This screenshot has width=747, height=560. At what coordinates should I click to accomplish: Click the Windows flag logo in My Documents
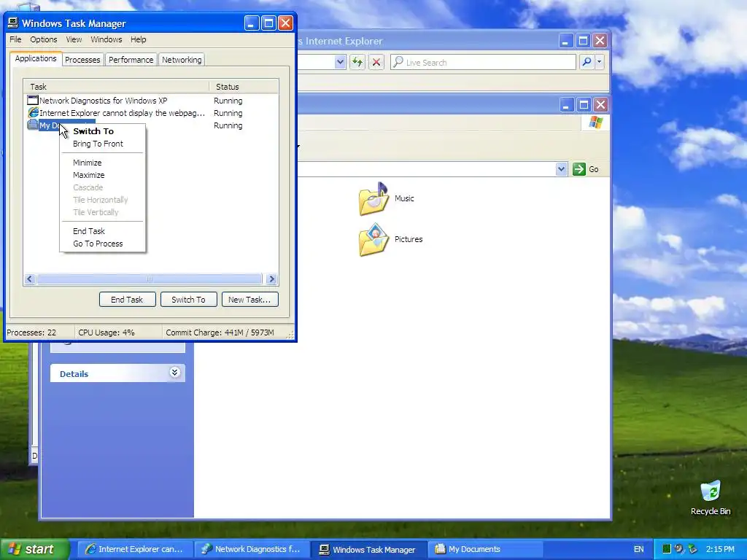(x=595, y=122)
